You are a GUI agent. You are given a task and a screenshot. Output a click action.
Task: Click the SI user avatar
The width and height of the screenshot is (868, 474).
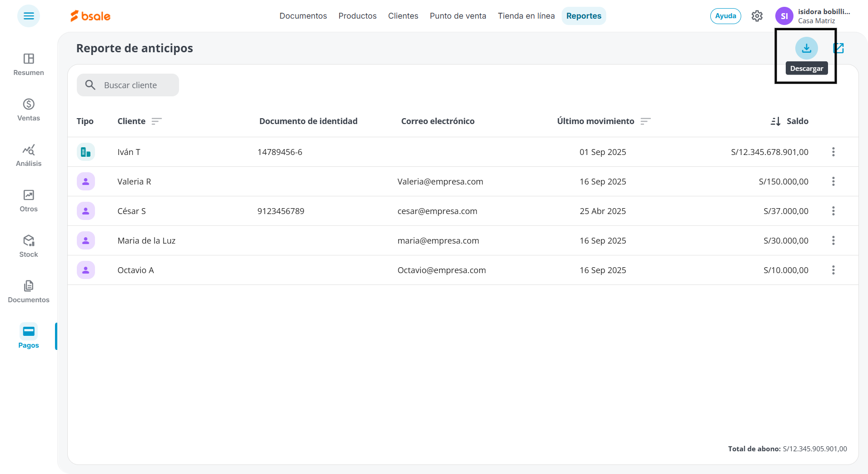coord(784,16)
